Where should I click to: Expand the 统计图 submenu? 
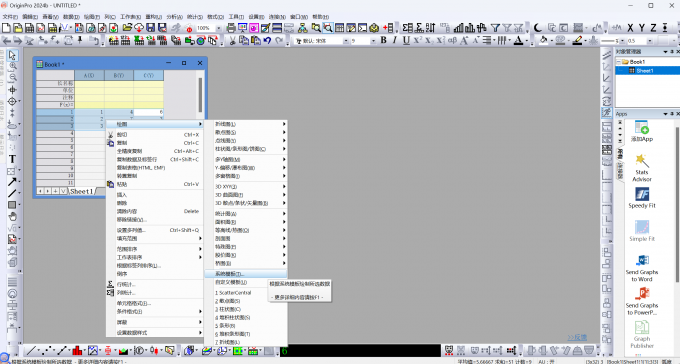pyautogui.click(x=245, y=214)
